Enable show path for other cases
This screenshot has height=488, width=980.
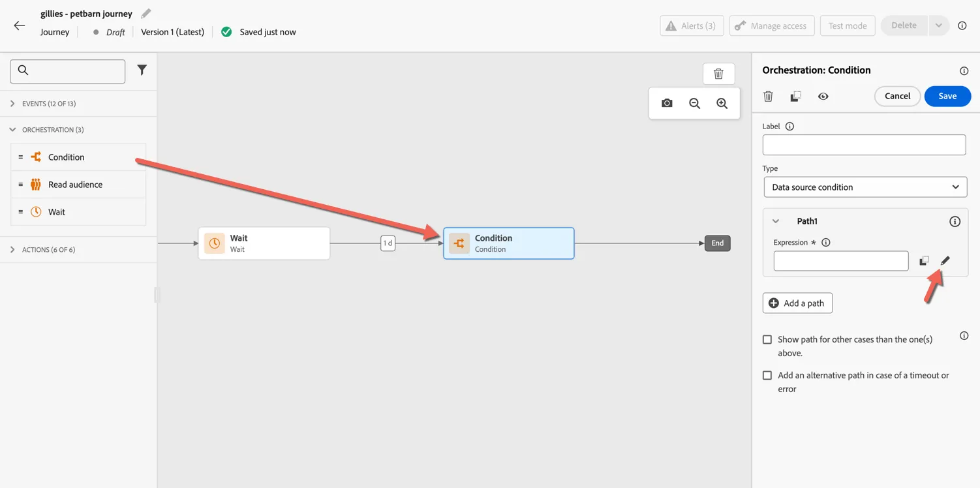pos(767,339)
